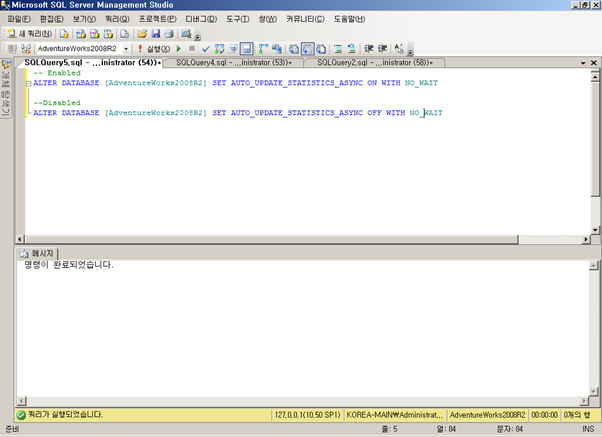
Task: Click the editor scroll-down arrow
Action: click(x=595, y=230)
